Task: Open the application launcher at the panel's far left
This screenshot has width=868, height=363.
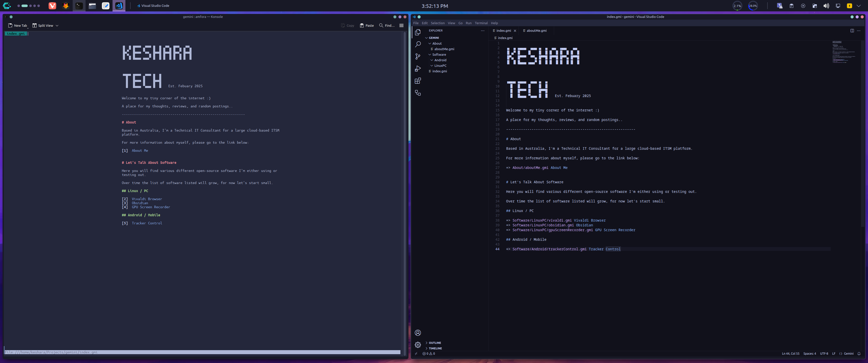Action: [x=7, y=6]
